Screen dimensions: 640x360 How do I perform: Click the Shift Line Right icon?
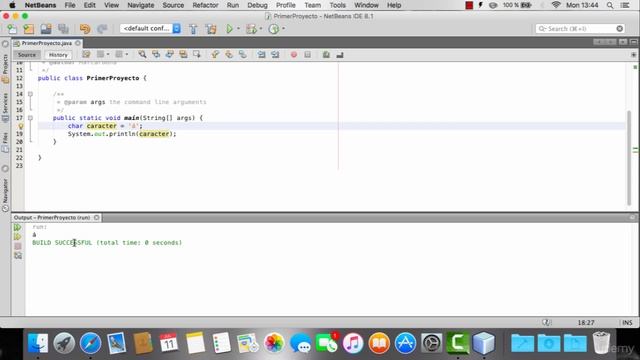[275, 54]
